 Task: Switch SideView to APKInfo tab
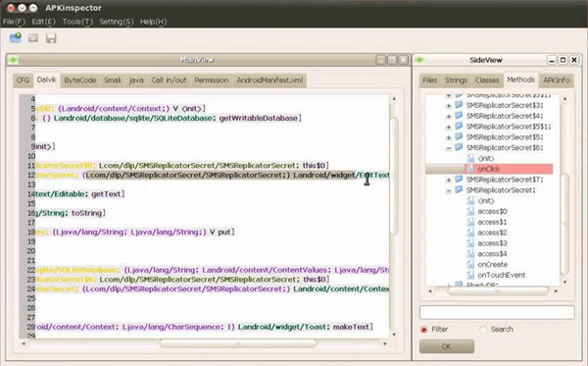point(557,80)
